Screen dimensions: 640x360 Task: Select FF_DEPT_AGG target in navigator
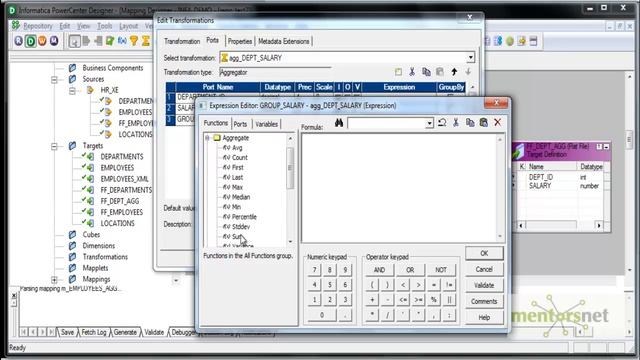pyautogui.click(x=120, y=201)
